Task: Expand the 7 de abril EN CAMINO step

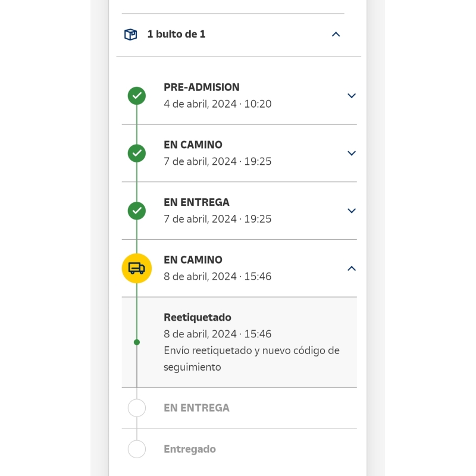Action: (351, 153)
